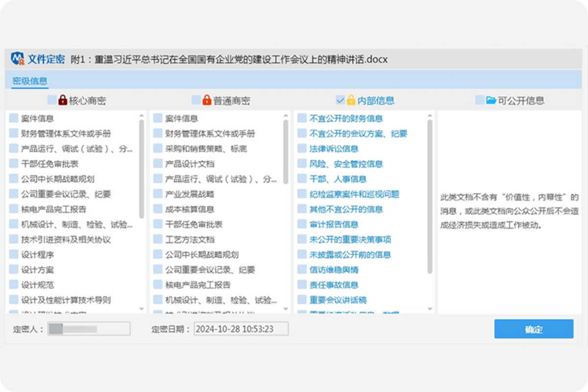Viewport: 588px width, 392px height.
Task: Click the dark red lock icon for 核心商密
Action: [62, 100]
